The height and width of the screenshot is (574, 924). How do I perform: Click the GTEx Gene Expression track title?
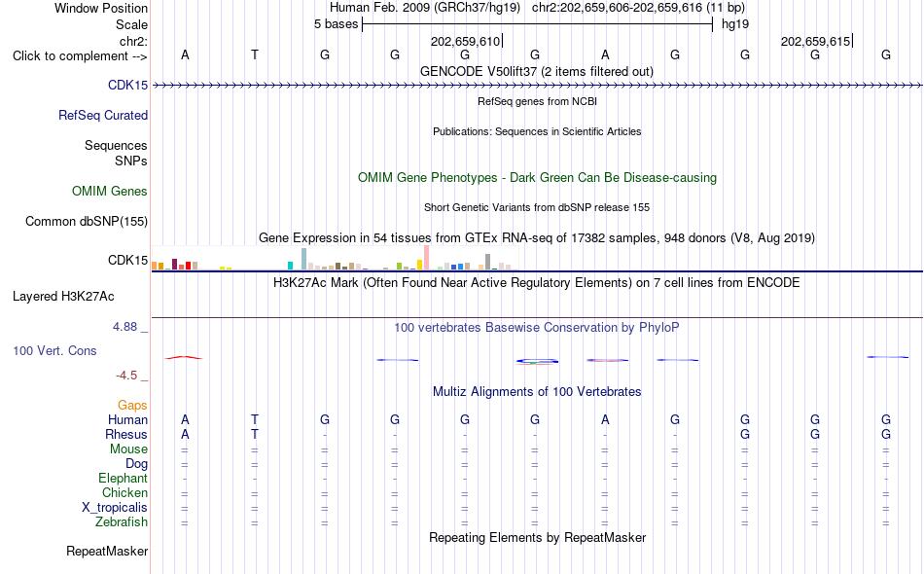click(537, 238)
